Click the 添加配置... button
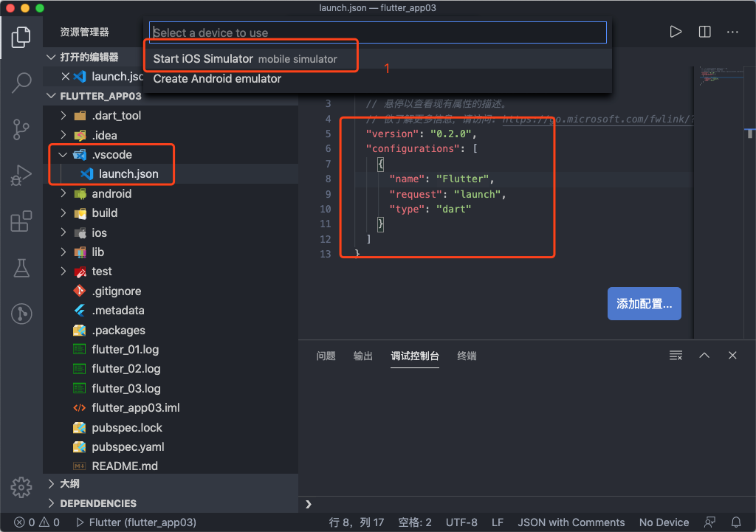This screenshot has height=532, width=756. [x=644, y=303]
